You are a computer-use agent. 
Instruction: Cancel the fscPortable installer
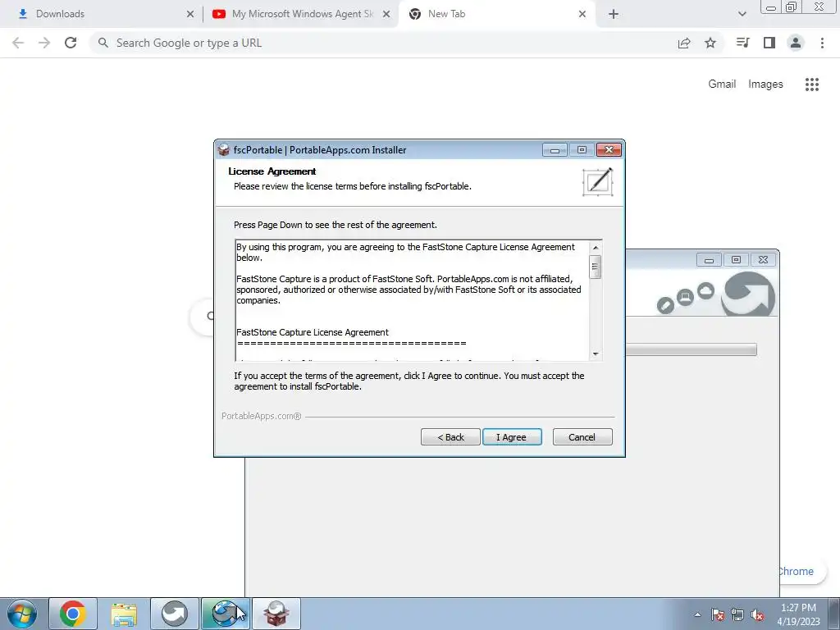pyautogui.click(x=582, y=437)
